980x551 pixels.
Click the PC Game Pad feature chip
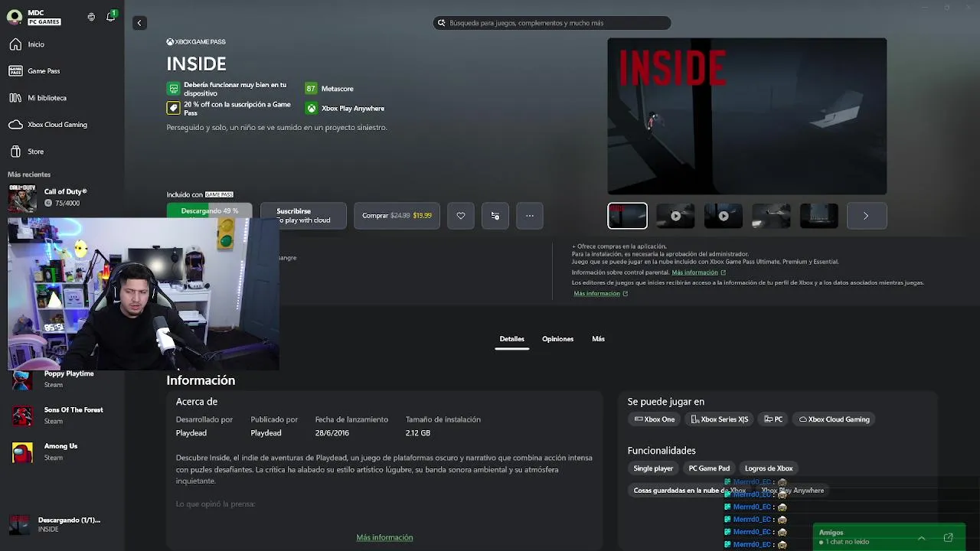point(709,468)
